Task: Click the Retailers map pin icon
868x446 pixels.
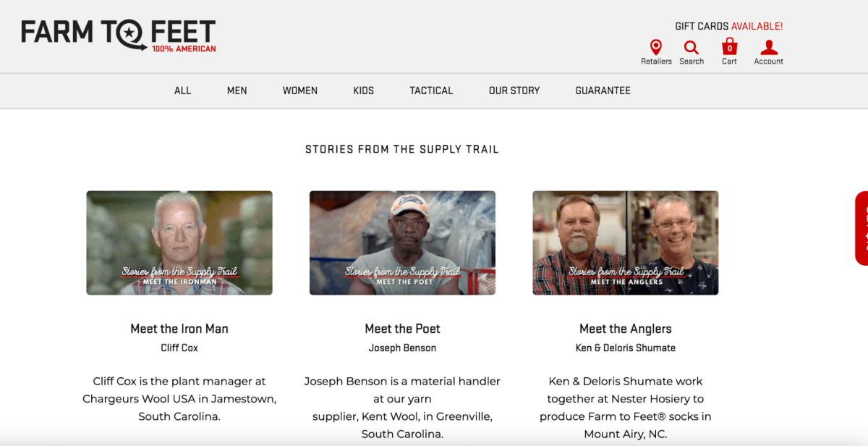Action: (656, 49)
